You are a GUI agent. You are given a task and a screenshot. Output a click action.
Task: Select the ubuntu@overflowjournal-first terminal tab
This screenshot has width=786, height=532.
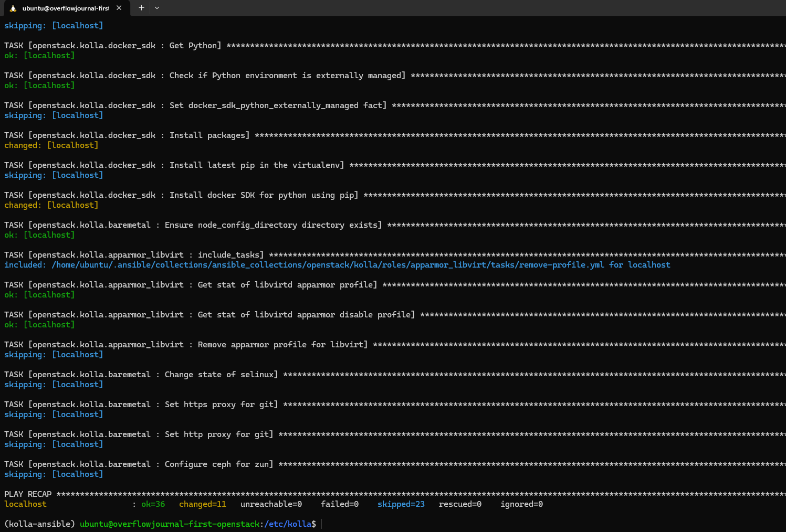[x=66, y=8]
